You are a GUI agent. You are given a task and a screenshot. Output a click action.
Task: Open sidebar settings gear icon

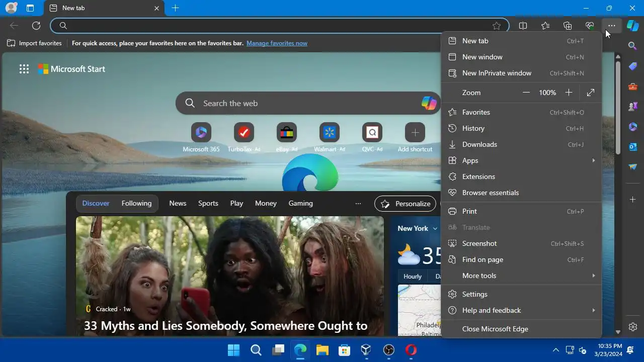pyautogui.click(x=633, y=327)
